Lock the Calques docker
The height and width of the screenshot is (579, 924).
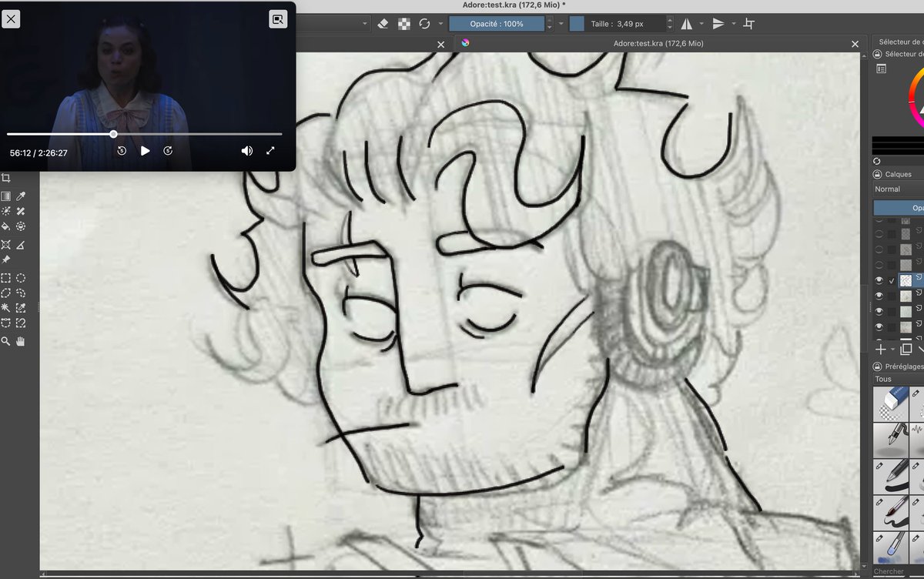877,174
